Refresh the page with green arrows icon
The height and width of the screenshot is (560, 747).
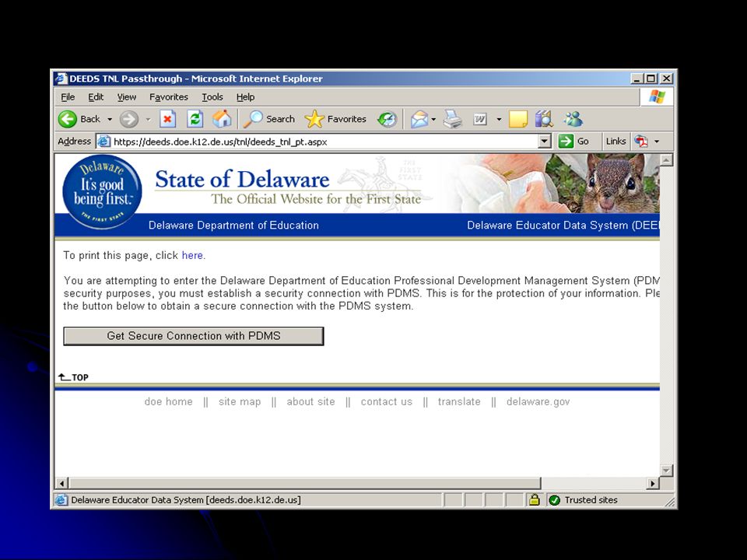[195, 119]
